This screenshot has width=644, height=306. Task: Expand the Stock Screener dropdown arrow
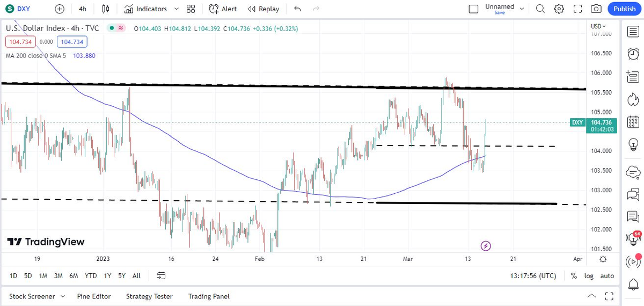(x=63, y=296)
